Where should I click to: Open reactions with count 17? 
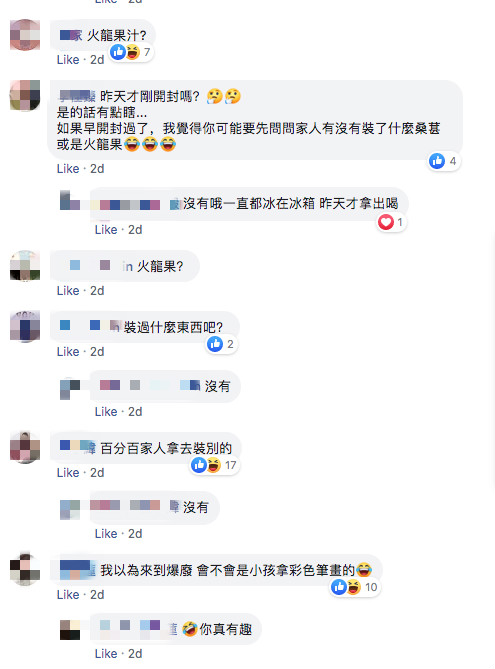[x=215, y=465]
